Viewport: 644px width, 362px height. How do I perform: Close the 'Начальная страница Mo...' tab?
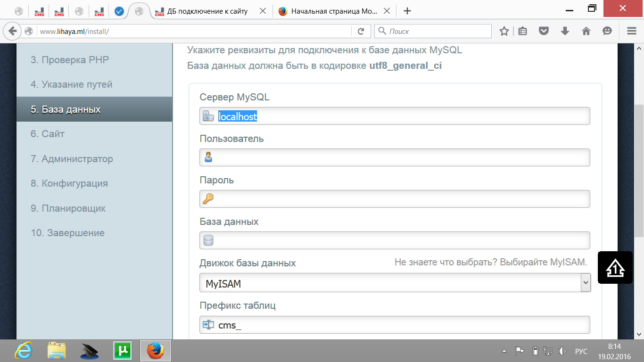pos(387,11)
